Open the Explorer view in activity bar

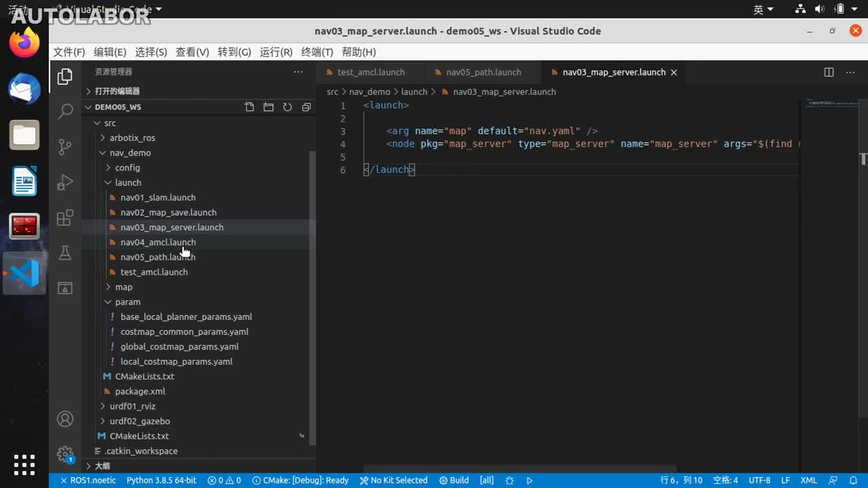65,77
